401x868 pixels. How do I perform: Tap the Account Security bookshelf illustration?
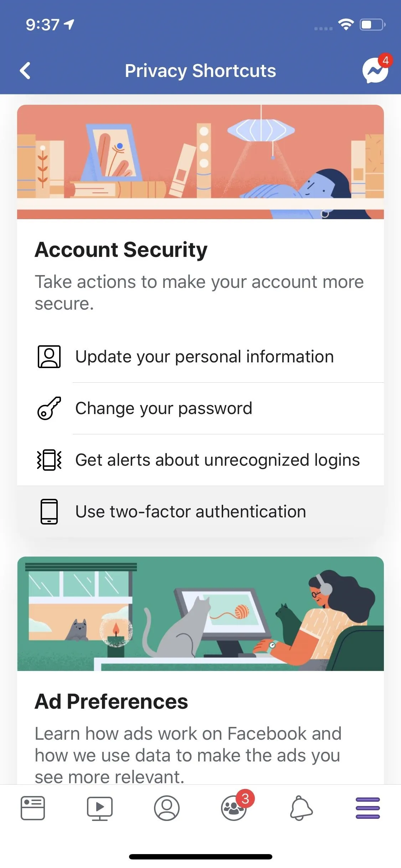200,162
